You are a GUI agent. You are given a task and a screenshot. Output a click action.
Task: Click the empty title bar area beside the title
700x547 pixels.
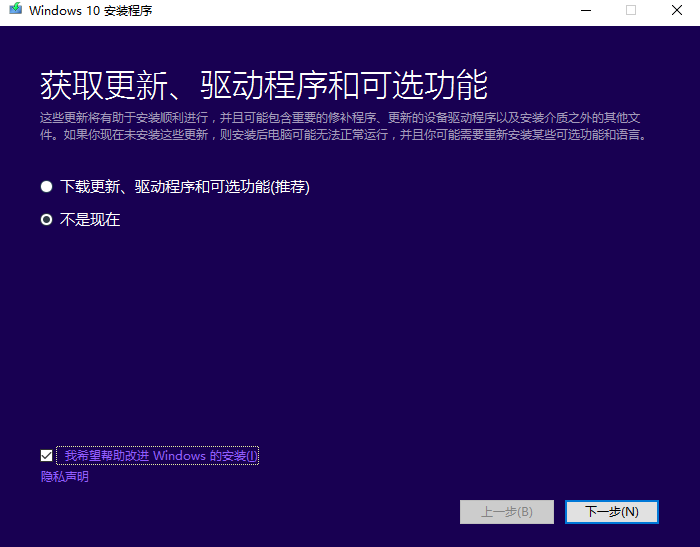350,11
